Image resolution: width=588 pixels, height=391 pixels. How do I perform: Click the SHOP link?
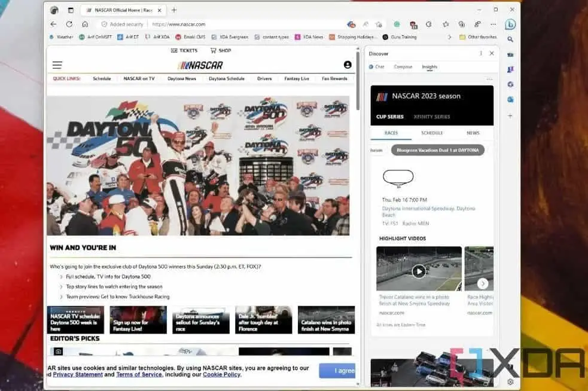click(x=221, y=51)
